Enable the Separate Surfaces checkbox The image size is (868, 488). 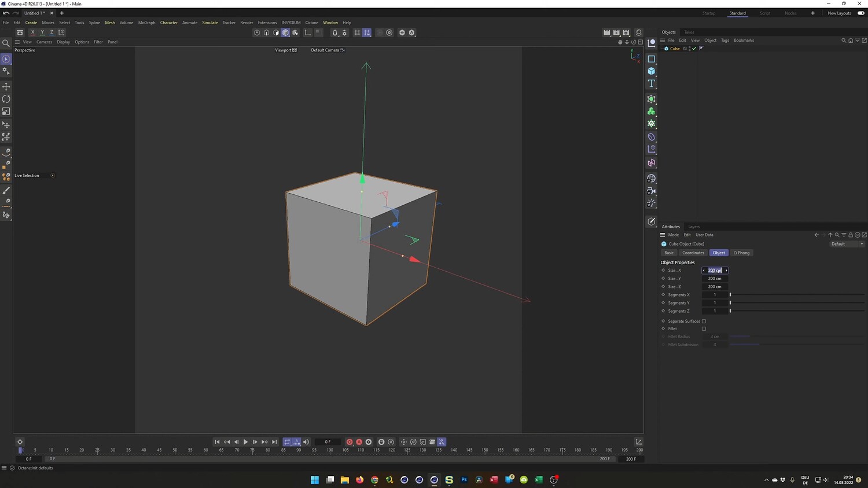[704, 321]
